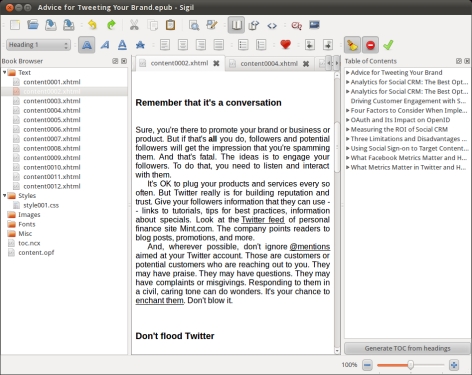Open Find and Replace magnifier icon

[x=194, y=25]
